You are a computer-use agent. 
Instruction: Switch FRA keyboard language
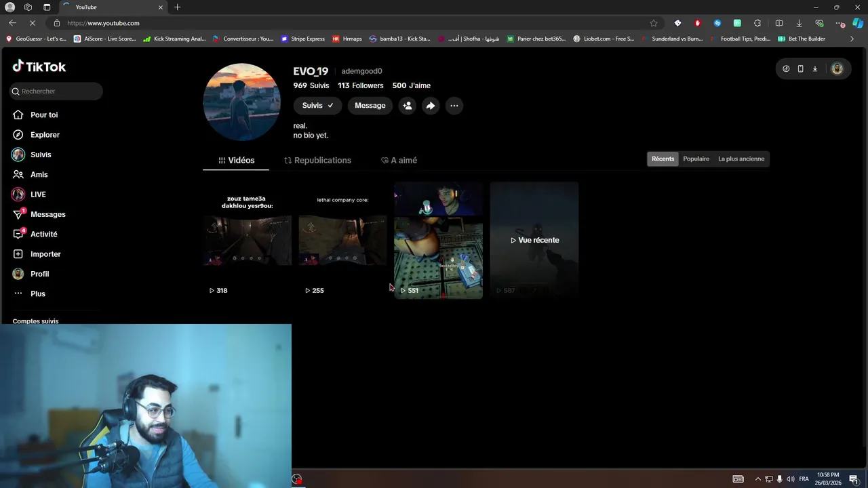(804, 479)
